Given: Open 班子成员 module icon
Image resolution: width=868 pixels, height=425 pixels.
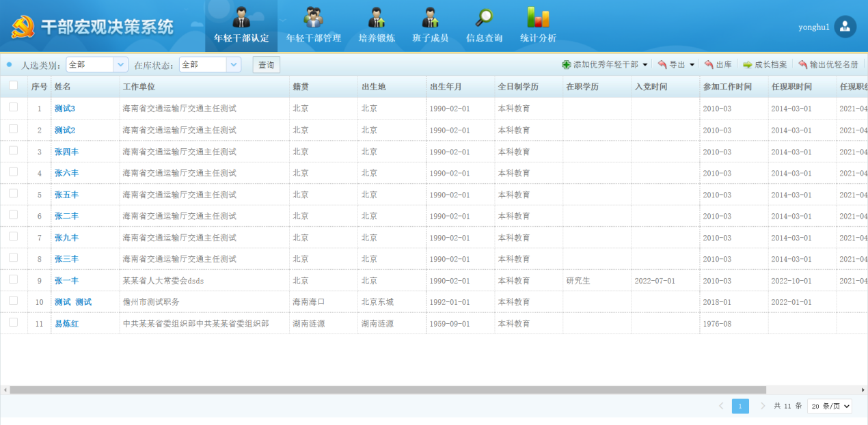Looking at the screenshot, I should pyautogui.click(x=430, y=17).
